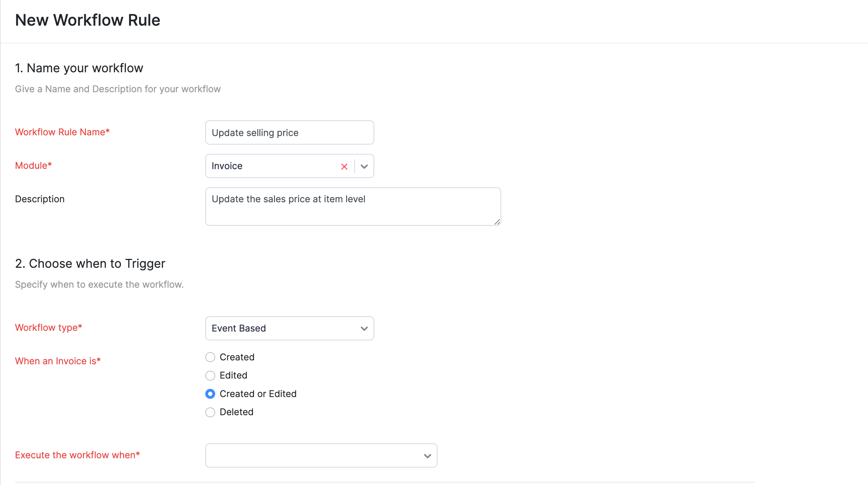Click the Created or Edited label
The height and width of the screenshot is (485, 868).
coord(258,394)
